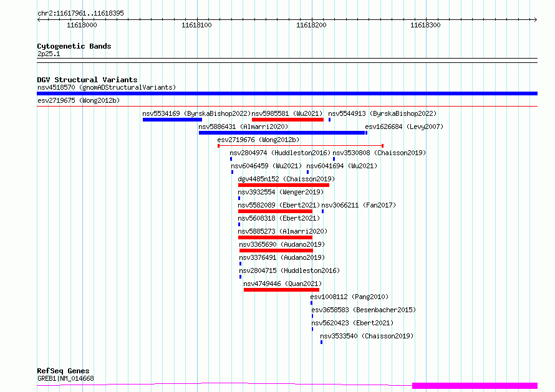The height and width of the screenshot is (392, 555).
Task: Click the 2p25.1 band label
Action: click(49, 54)
